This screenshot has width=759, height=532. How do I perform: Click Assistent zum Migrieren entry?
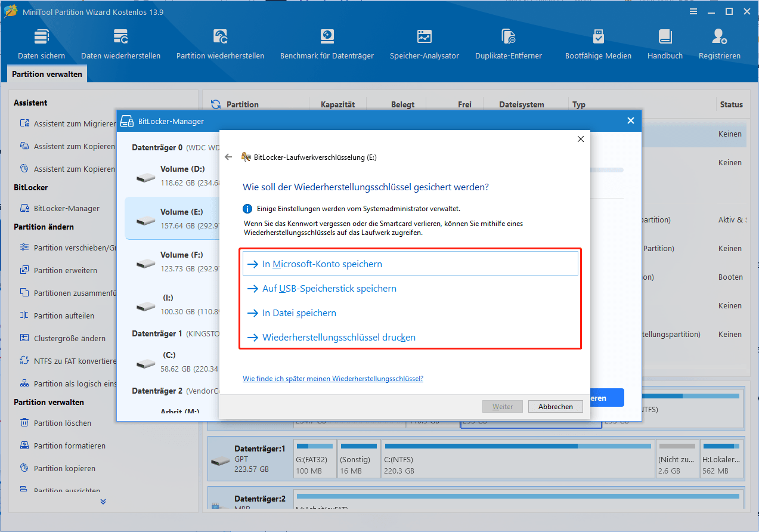(x=67, y=124)
